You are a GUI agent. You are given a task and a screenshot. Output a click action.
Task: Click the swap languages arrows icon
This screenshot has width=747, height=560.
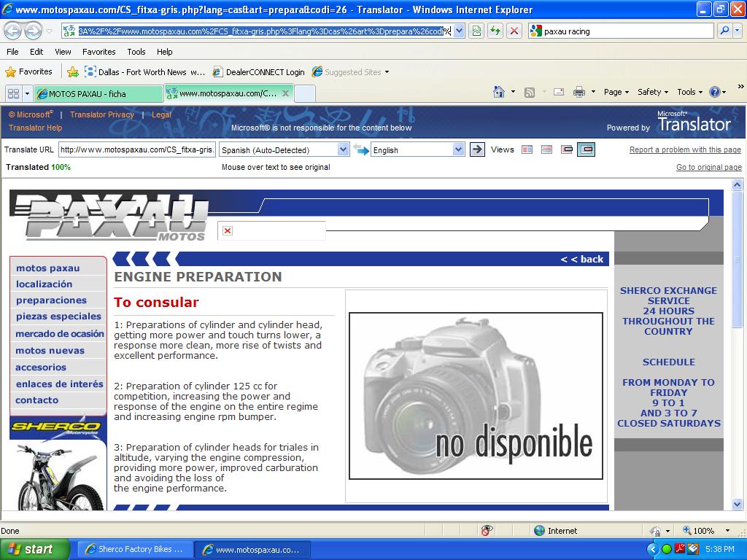361,149
